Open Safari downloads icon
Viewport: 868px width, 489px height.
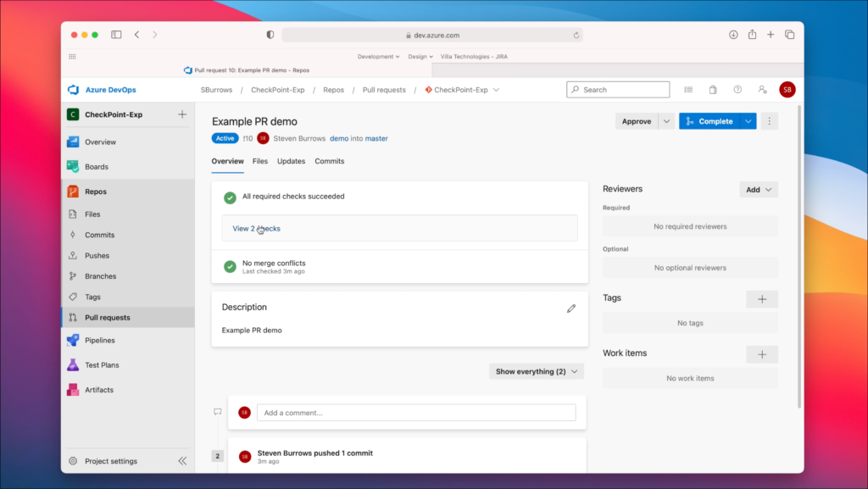click(x=733, y=34)
